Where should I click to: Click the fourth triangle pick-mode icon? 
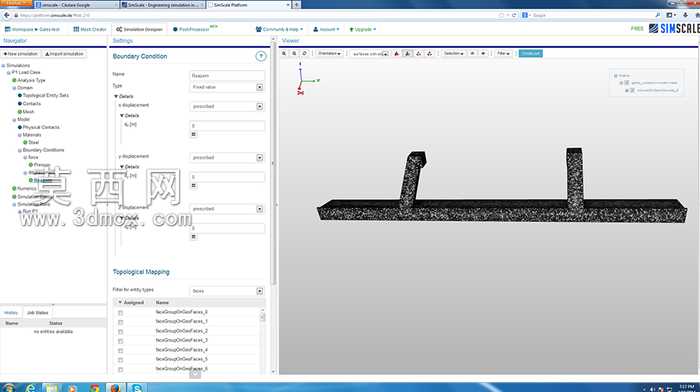click(x=429, y=54)
